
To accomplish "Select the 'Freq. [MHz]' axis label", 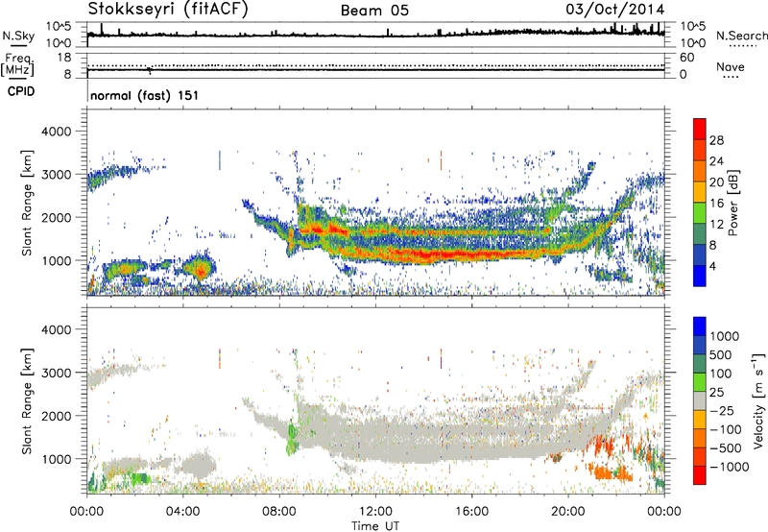I will click(17, 64).
